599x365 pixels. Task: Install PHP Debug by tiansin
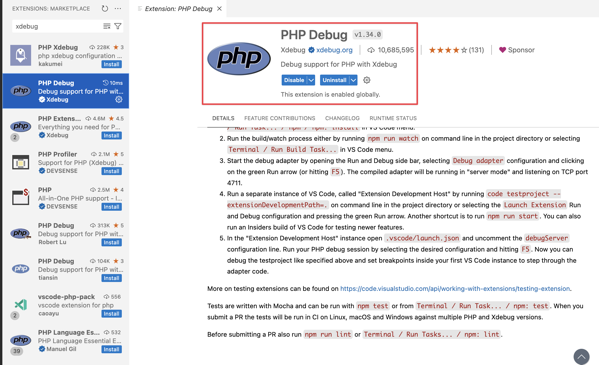(x=112, y=278)
